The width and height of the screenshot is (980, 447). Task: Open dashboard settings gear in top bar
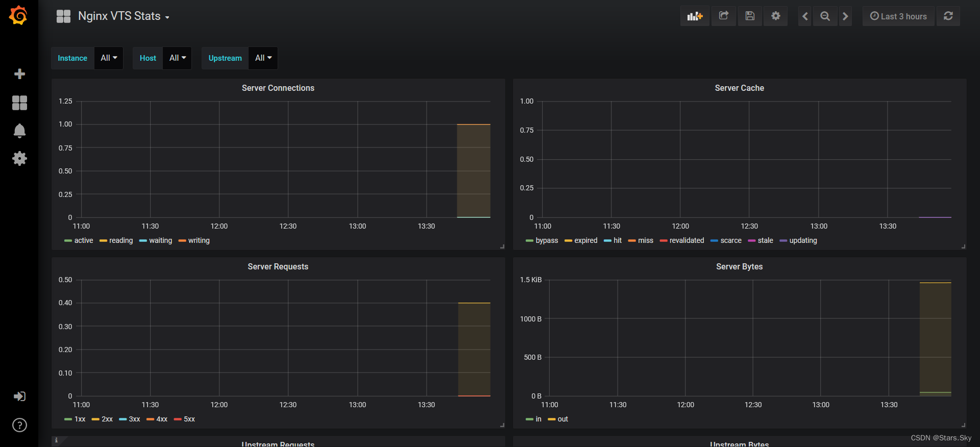(776, 16)
